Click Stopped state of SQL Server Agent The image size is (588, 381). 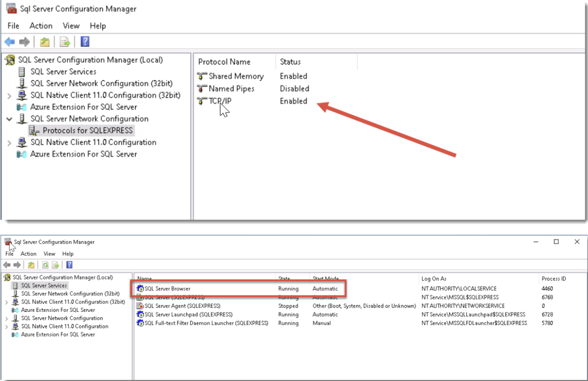point(288,306)
